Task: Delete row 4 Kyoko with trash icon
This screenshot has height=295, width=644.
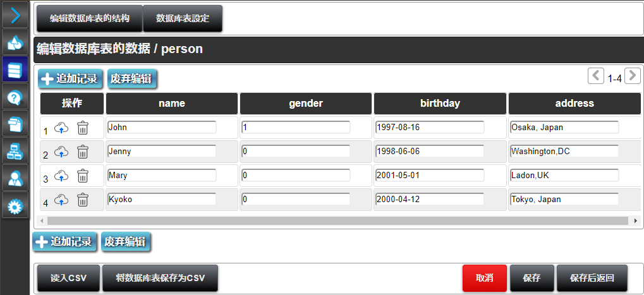Action: 83,200
